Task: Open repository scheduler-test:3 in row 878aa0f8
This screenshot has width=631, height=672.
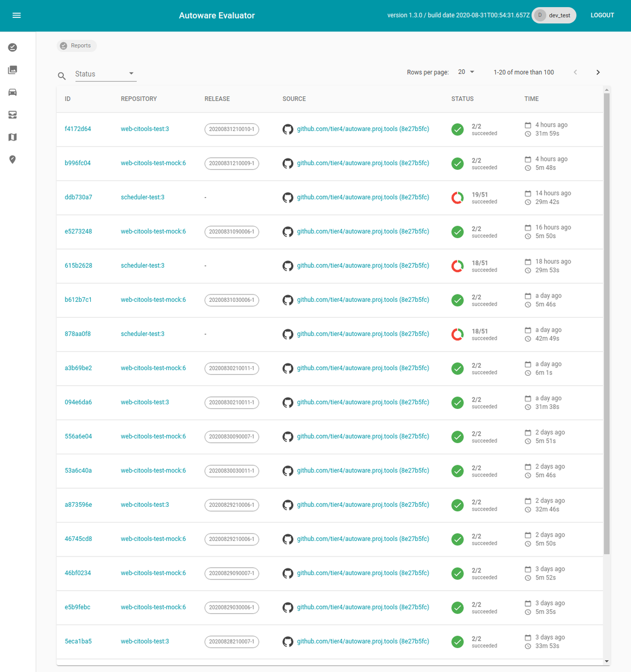Action: click(x=143, y=334)
